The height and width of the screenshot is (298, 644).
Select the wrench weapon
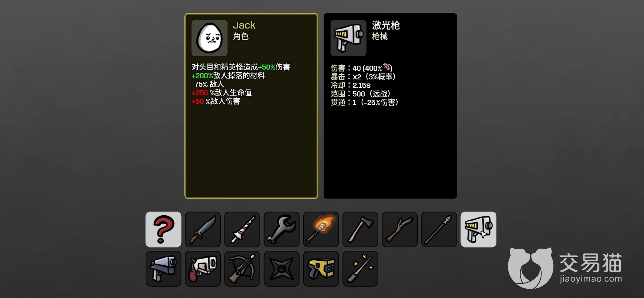pyautogui.click(x=282, y=229)
